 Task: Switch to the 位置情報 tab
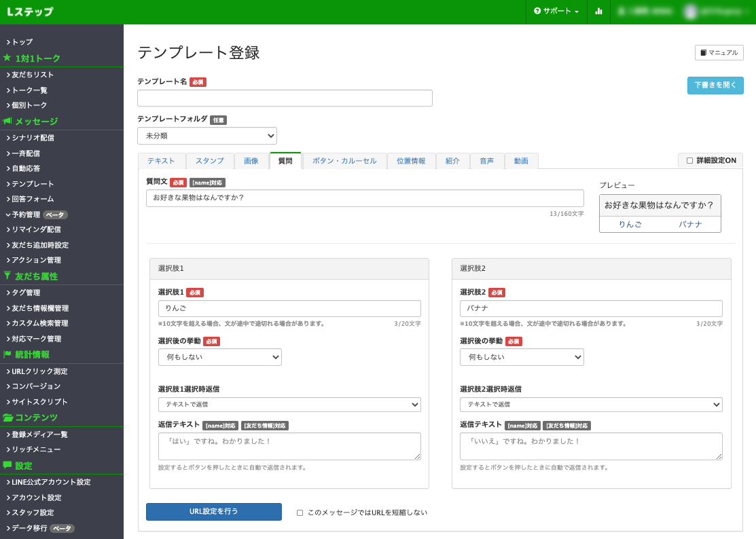(x=411, y=161)
